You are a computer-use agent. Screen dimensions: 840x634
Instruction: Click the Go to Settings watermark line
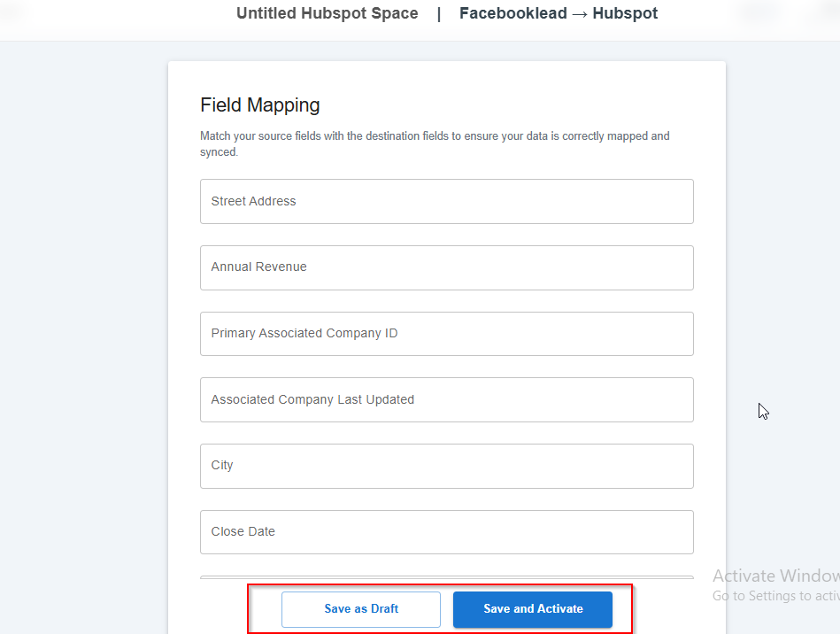tap(776, 595)
